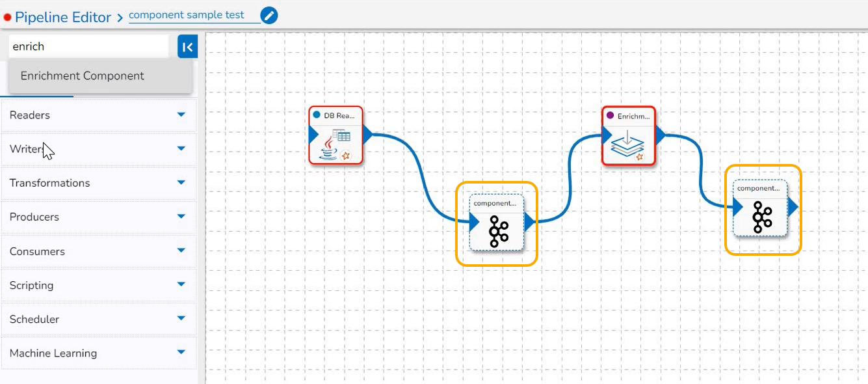Screen dimensions: 868x384
Task: Click the Pipeline Editor breadcrumb link
Action: tap(63, 18)
